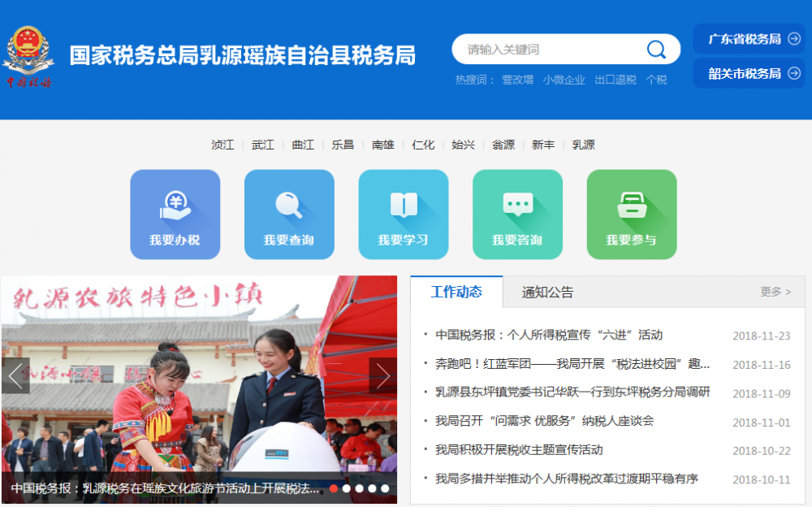Click the search magnifier in the keyword box
The image size is (812, 507).
pyautogui.click(x=656, y=49)
